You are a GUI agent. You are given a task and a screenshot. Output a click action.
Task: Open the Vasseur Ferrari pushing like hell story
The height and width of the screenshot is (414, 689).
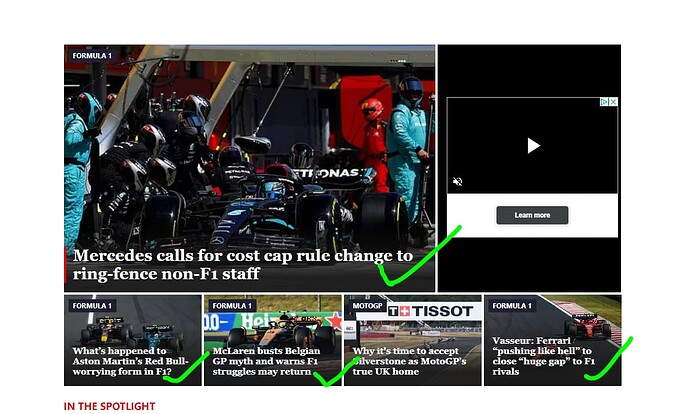[544, 356]
